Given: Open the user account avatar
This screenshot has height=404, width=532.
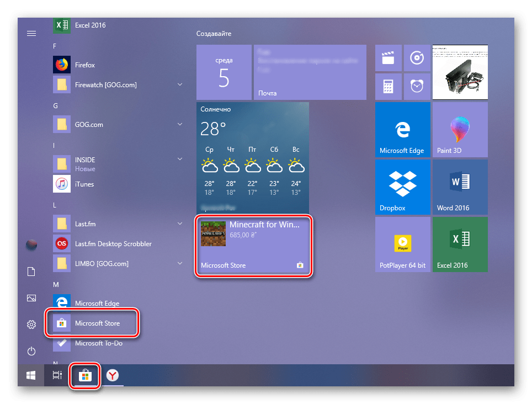Looking at the screenshot, I should coord(31,244).
